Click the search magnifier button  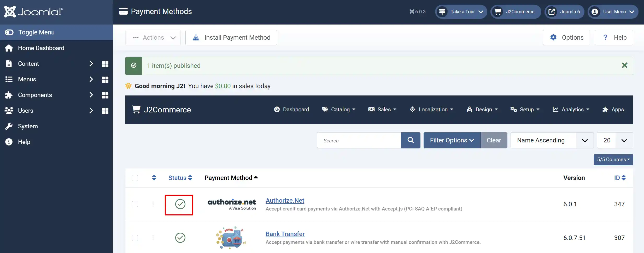pyautogui.click(x=411, y=140)
